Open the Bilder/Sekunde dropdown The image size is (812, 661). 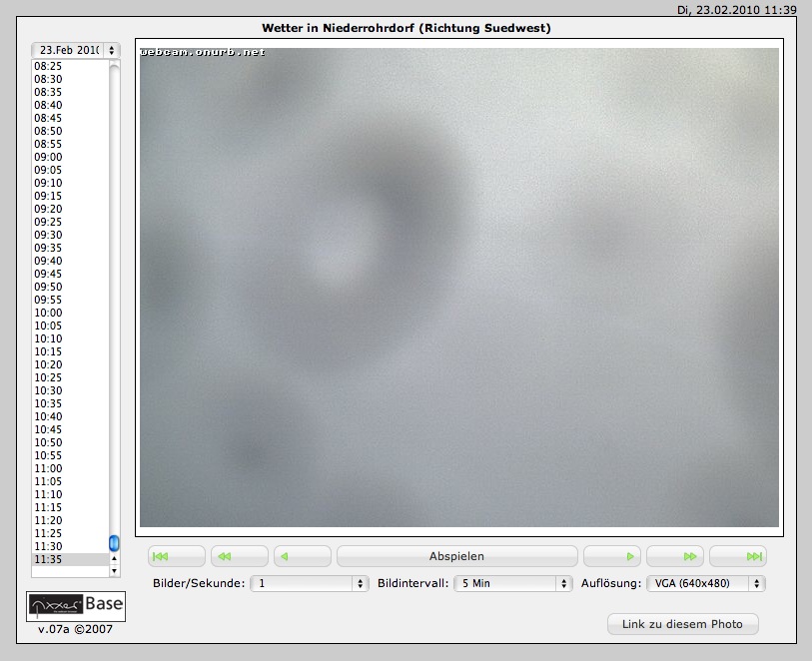[x=309, y=583]
